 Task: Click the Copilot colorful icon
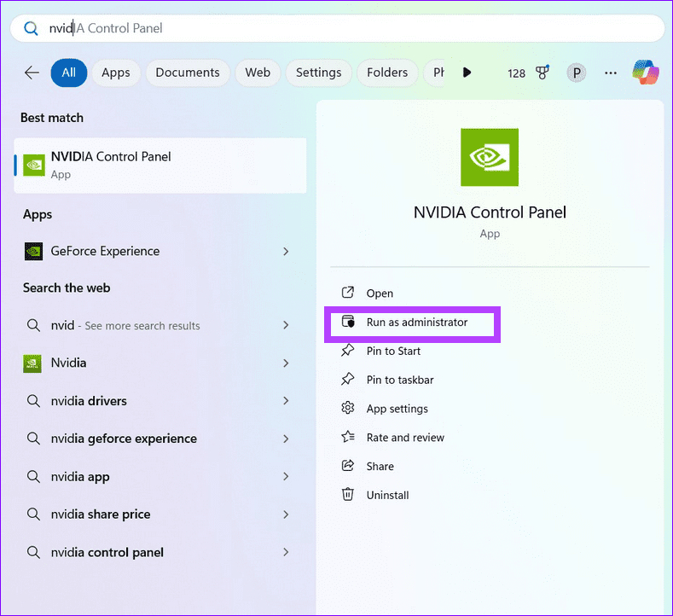point(645,73)
